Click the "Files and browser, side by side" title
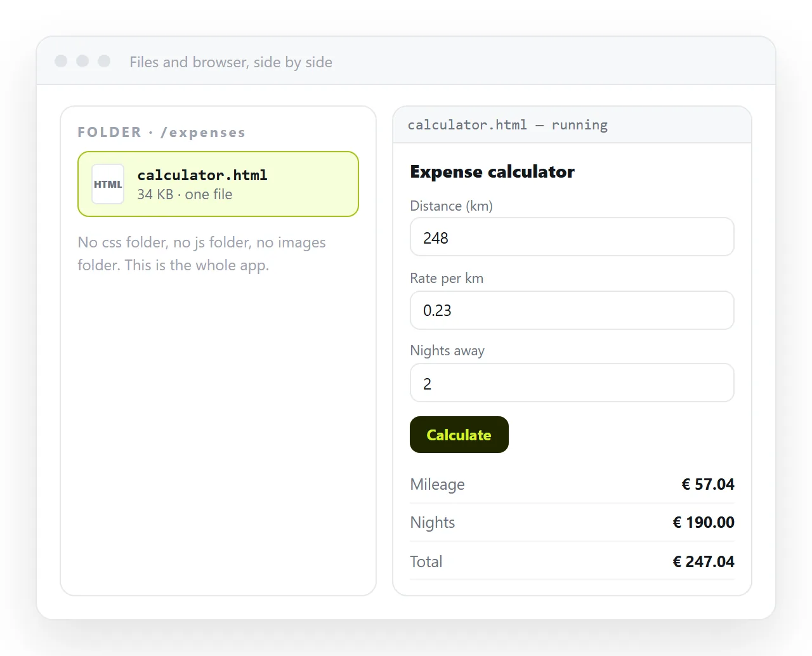The image size is (812, 656). point(231,62)
